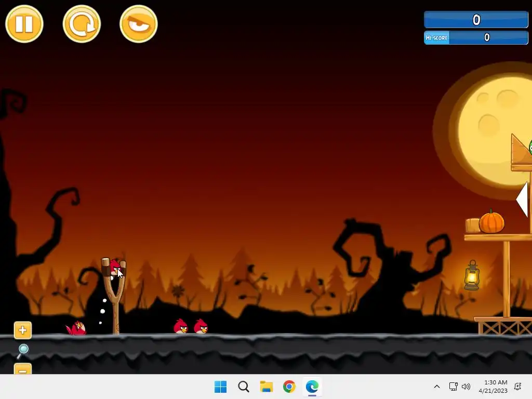Open the volume control in the tray
532x399 pixels.
point(466,387)
